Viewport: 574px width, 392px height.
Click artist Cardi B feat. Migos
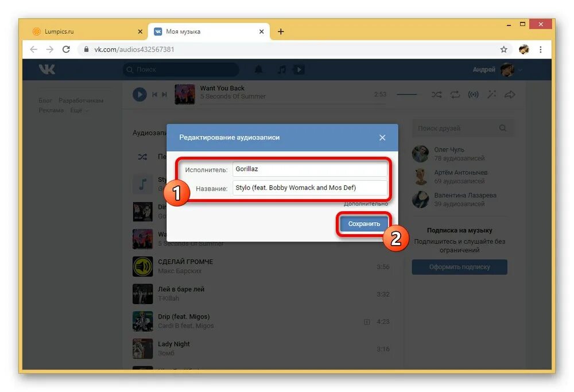tap(185, 326)
